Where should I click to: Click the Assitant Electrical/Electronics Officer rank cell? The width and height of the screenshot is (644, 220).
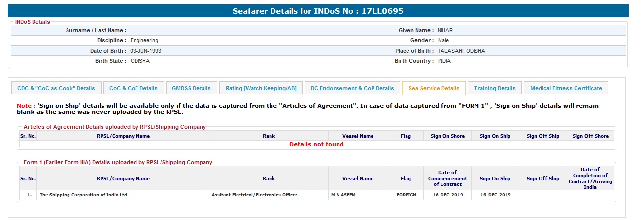pos(254,195)
